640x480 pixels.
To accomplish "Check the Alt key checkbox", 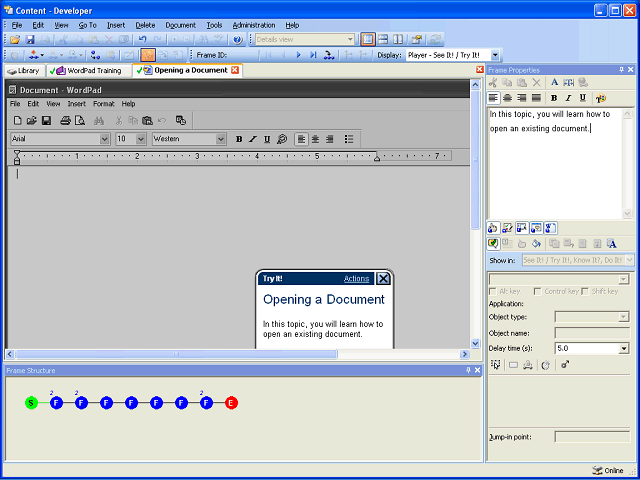I will (493, 291).
